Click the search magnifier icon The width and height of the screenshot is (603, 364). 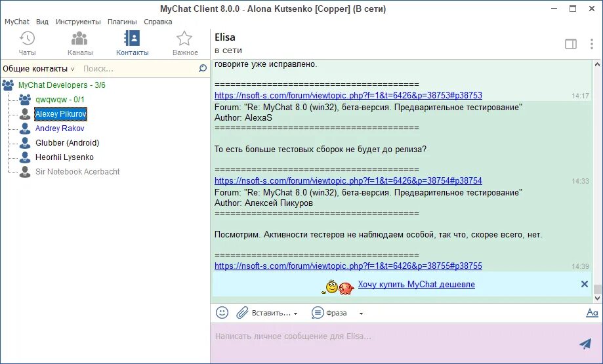click(203, 68)
